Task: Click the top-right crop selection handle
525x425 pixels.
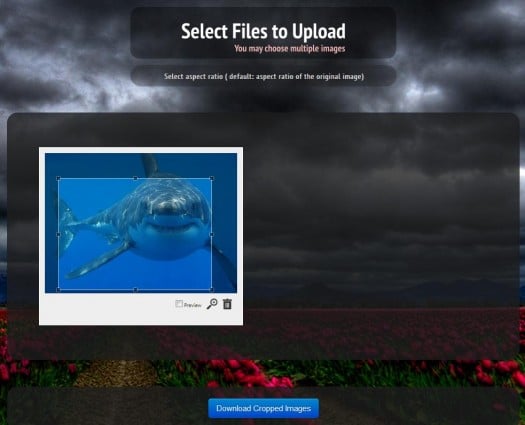Action: pyautogui.click(x=212, y=179)
